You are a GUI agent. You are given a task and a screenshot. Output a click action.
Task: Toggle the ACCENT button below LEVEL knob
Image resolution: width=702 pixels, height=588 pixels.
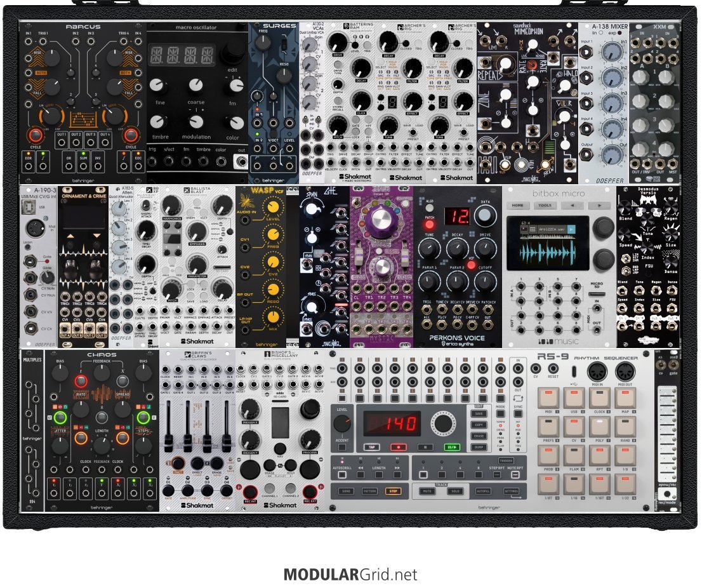(342, 447)
